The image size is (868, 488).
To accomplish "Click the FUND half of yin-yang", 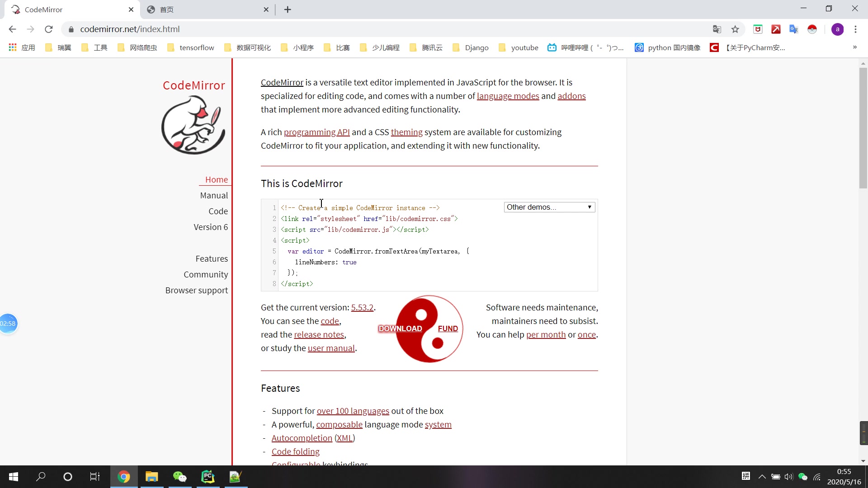I will (x=448, y=328).
